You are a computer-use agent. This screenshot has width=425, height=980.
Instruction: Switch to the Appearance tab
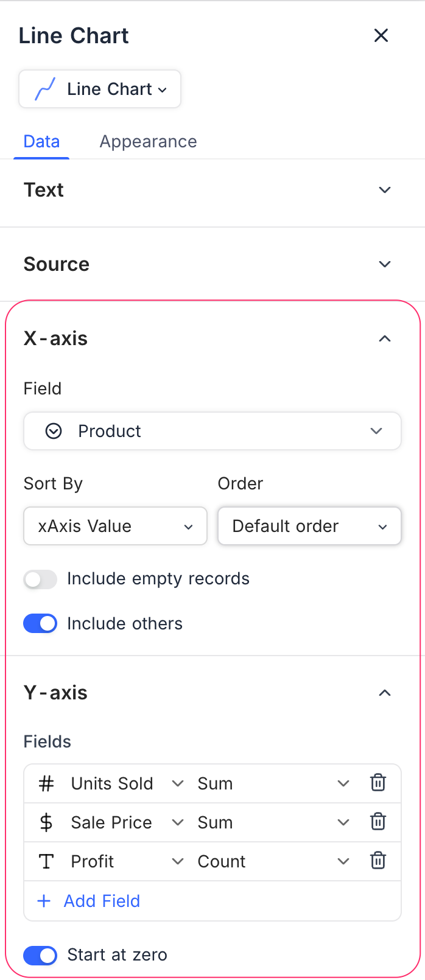[148, 141]
